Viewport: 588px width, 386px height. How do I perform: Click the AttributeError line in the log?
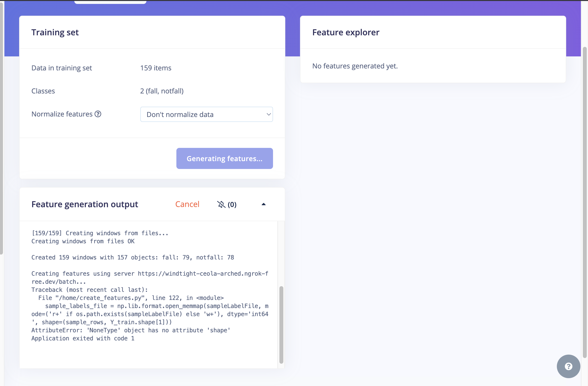(131, 330)
